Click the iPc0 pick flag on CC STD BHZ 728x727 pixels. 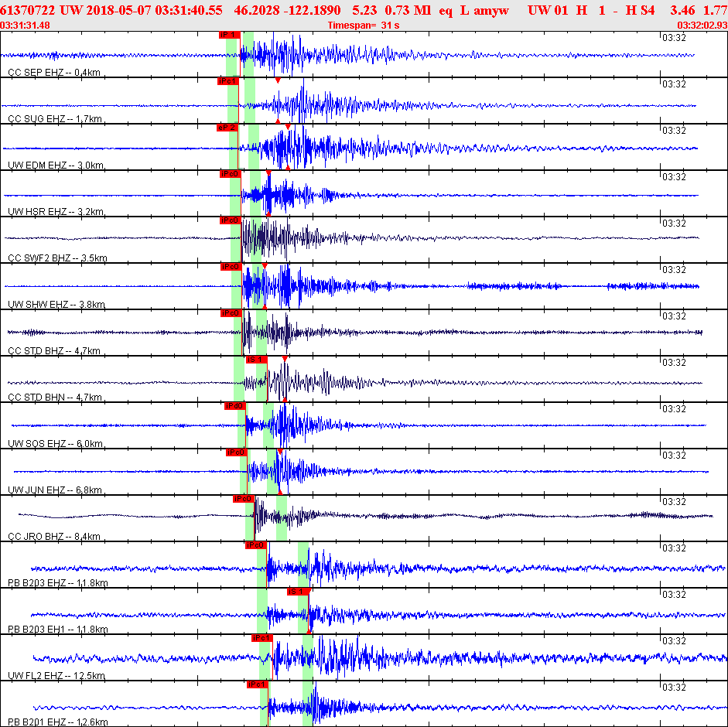(231, 313)
